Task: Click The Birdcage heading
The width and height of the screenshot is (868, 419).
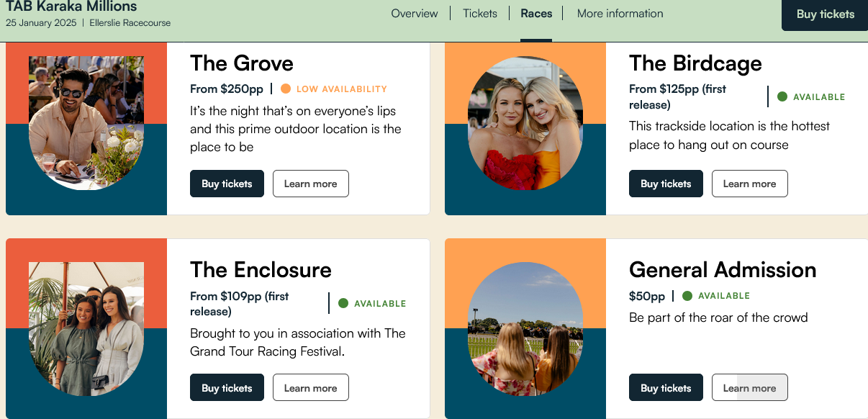Action: [695, 63]
